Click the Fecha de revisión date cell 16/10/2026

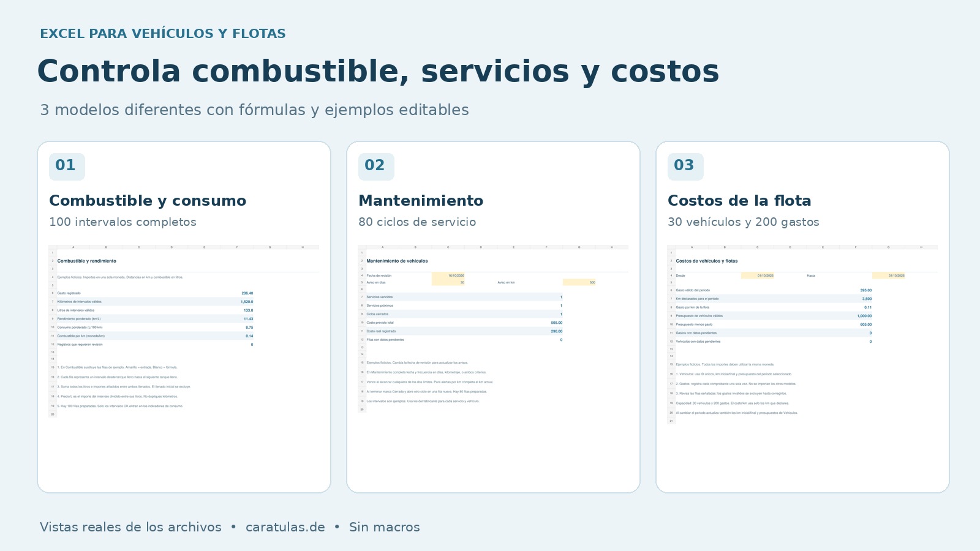[448, 275]
